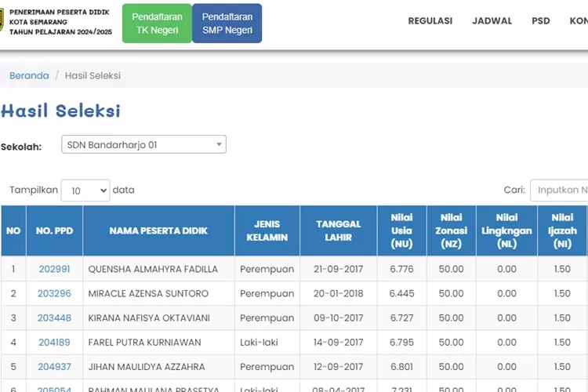Screen dimensions: 588x392
Task: Click the Hasil Seleksi page heading
Action: coord(60,111)
